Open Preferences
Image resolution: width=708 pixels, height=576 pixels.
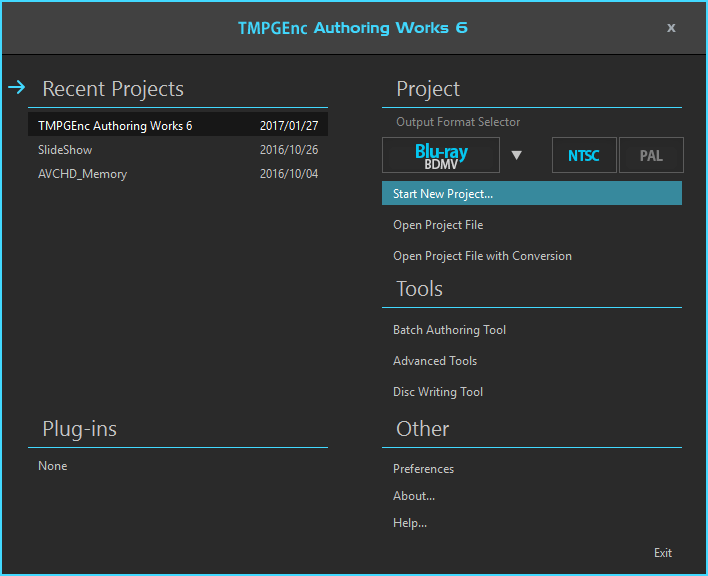424,469
